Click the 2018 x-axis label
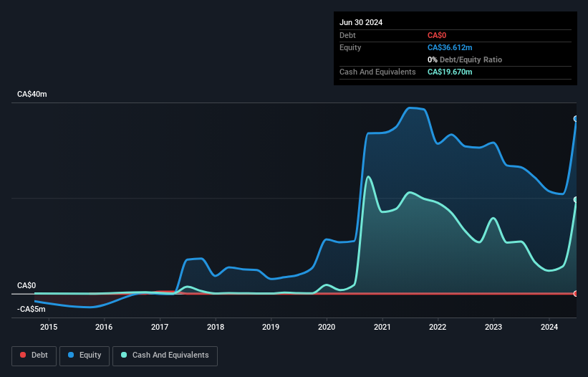The image size is (588, 377). [216, 327]
